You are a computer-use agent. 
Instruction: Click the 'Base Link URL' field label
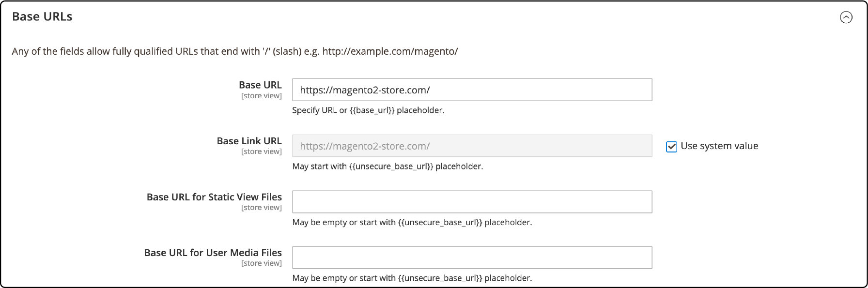tap(249, 141)
